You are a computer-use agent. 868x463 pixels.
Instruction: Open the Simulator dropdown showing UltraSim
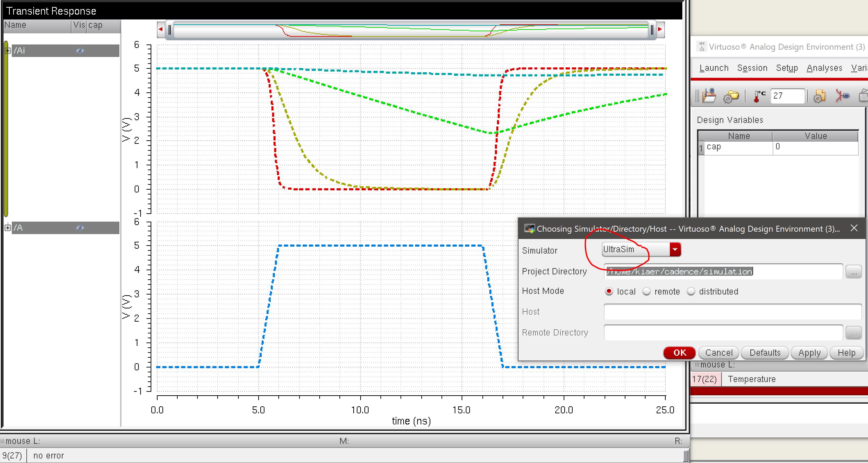click(x=641, y=249)
